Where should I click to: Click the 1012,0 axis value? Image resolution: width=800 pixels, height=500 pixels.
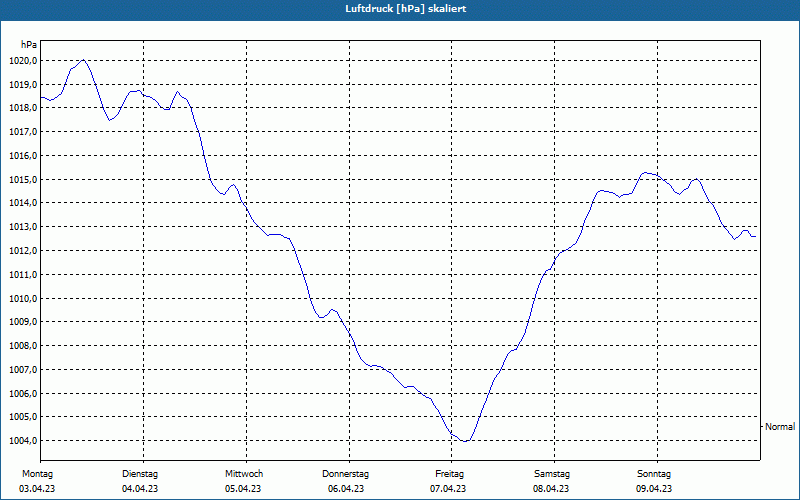(x=23, y=251)
